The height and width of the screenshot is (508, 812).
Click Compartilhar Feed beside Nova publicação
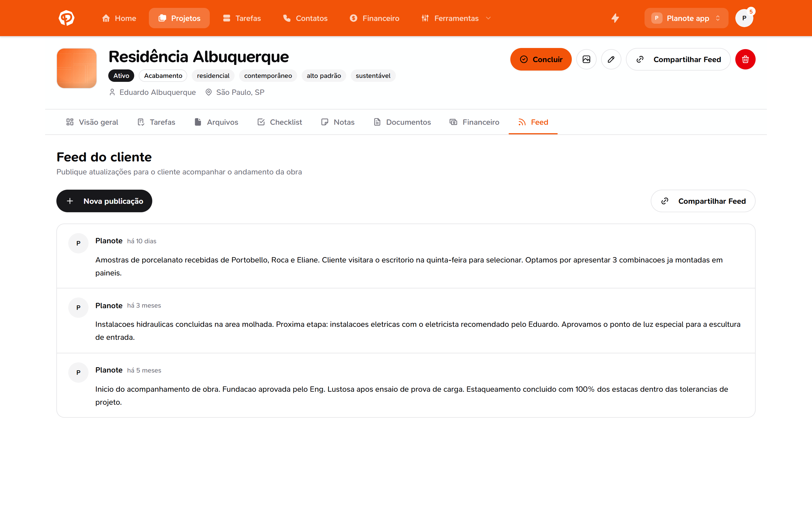703,201
